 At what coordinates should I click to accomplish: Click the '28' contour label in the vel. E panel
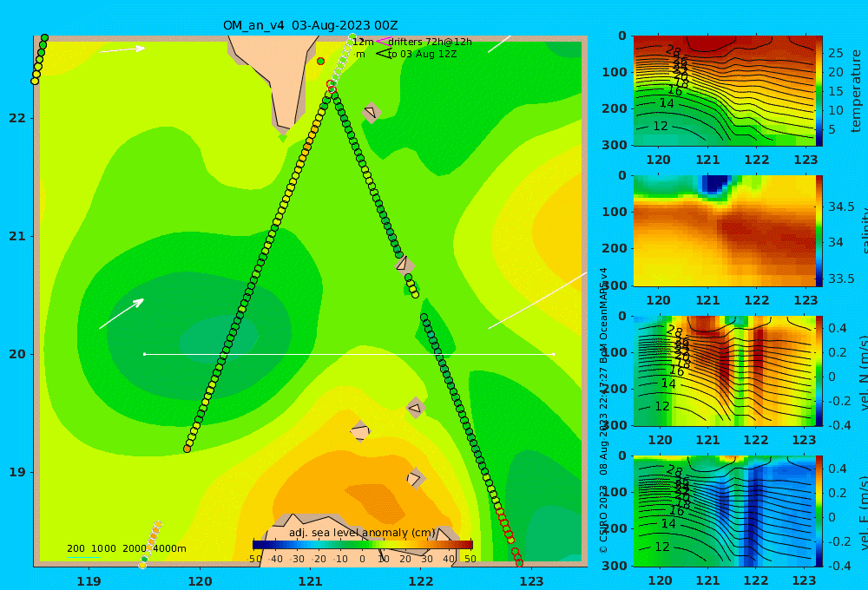[674, 470]
